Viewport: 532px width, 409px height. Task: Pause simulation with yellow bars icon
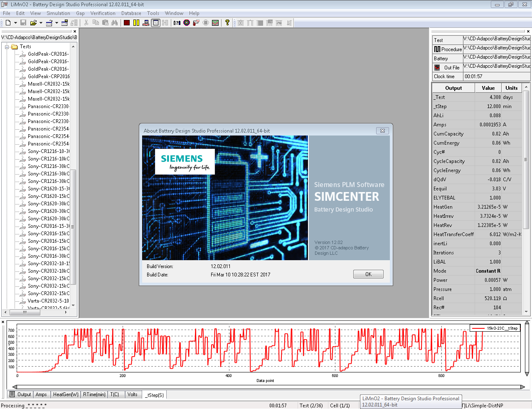pyautogui.click(x=136, y=23)
